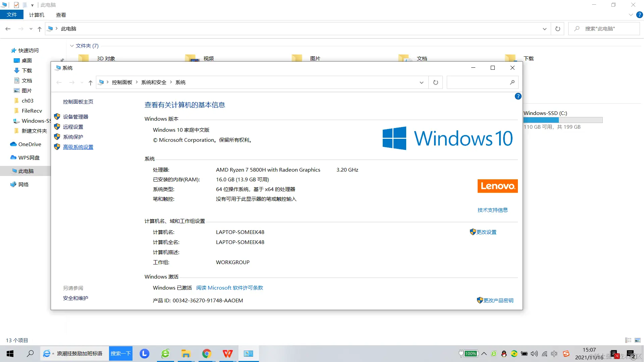Screen dimensions: 644x362
Task: Show hidden system tray icons
Action: click(x=484, y=354)
